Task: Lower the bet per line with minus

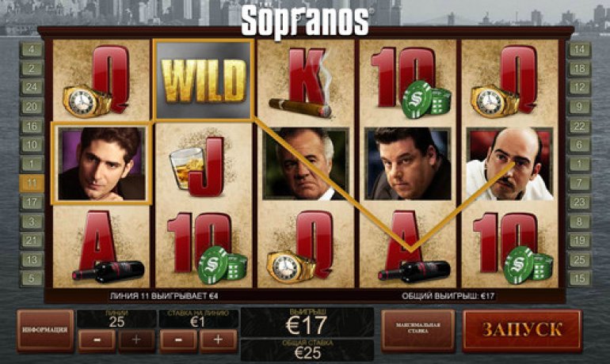Action: [178, 340]
